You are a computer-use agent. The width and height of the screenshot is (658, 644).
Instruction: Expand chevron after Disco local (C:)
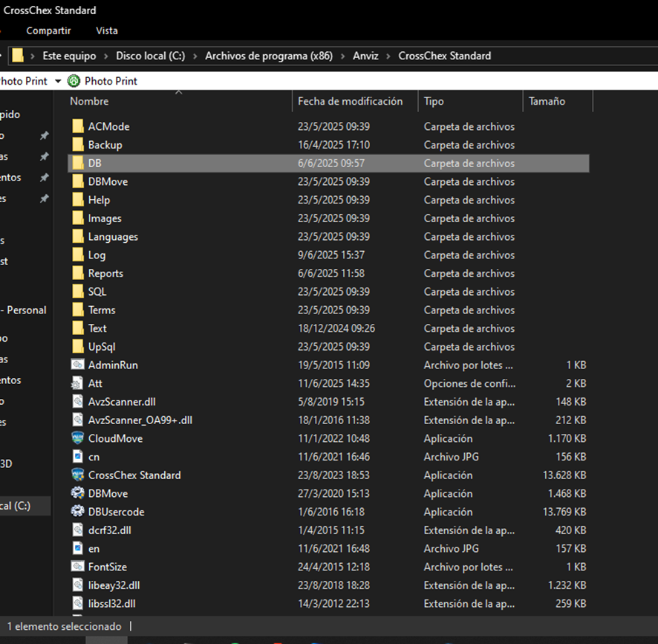pyautogui.click(x=195, y=56)
